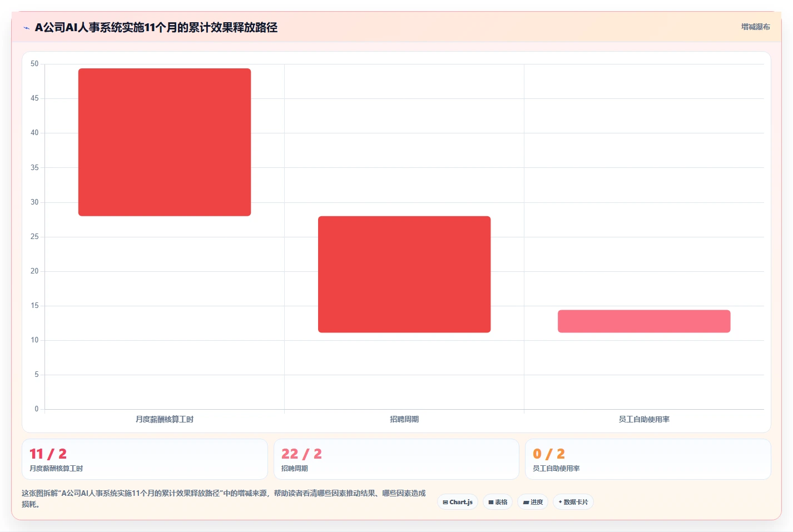Click the pink 员工自助使用率 waterfall bar

644,321
